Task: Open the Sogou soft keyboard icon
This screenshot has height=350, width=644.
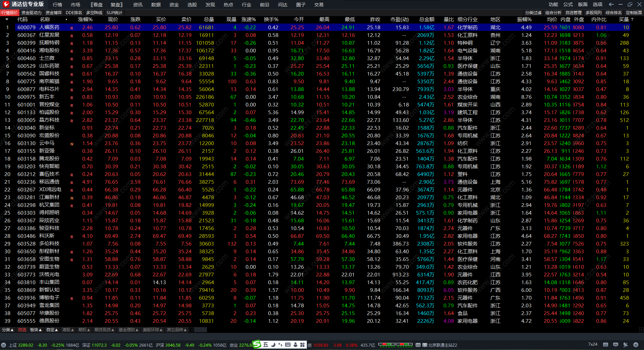Action: 288,345
